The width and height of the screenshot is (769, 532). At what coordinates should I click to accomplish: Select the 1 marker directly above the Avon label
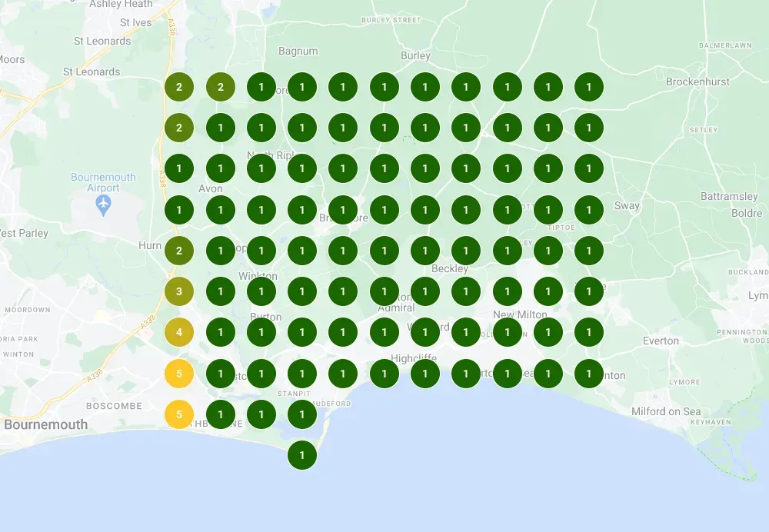221,168
